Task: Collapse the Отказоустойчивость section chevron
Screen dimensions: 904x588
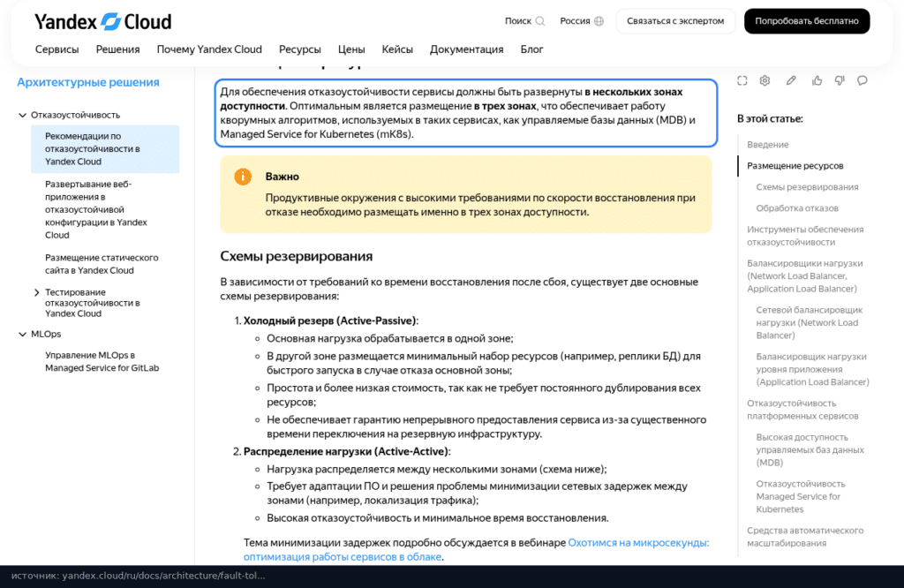Action: [22, 116]
